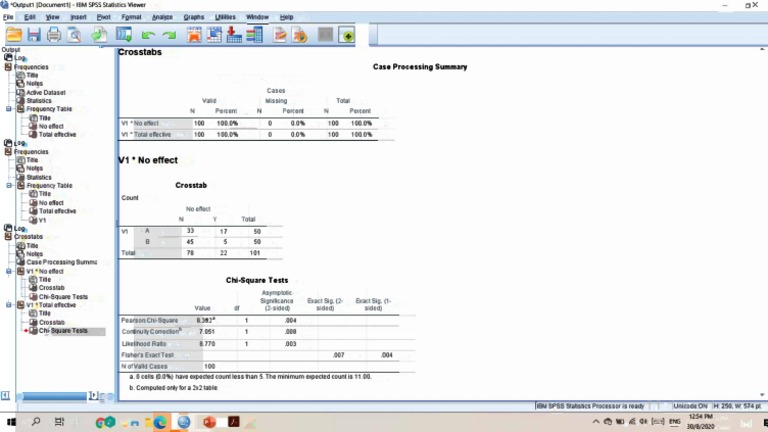Collapse the V1*No effect outline node

click(x=9, y=271)
